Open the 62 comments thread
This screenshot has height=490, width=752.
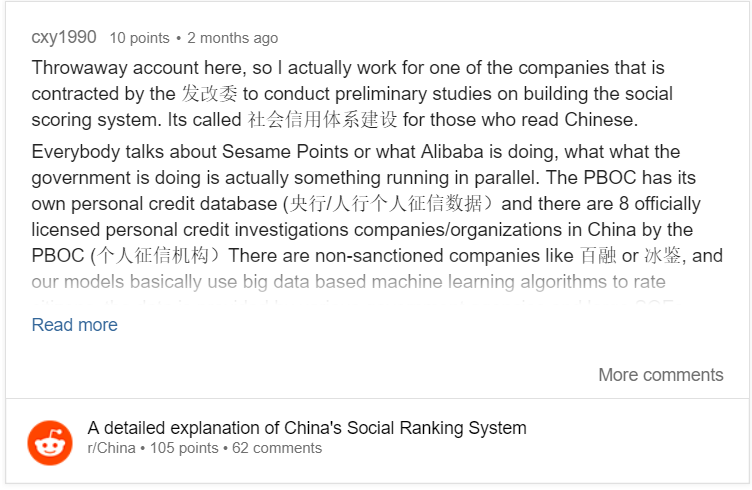pyautogui.click(x=277, y=448)
